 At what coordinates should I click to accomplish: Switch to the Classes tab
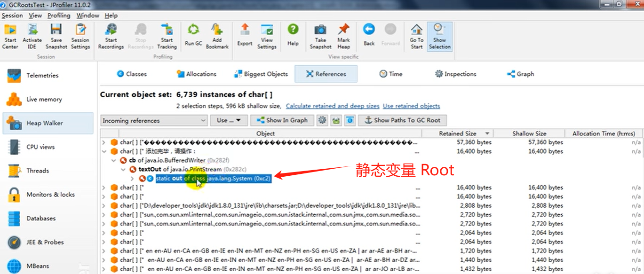click(132, 74)
